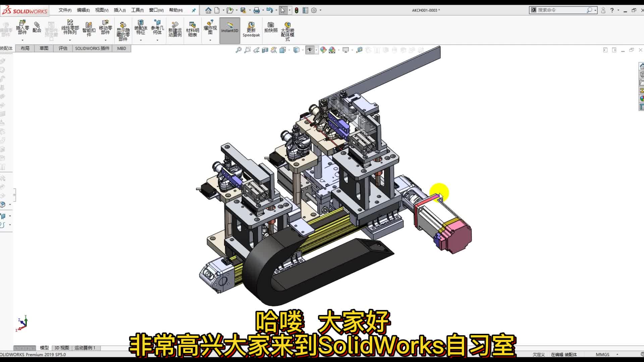The height and width of the screenshot is (362, 644).
Task: Open the 帮助(H) Help menu
Action: 176,10
